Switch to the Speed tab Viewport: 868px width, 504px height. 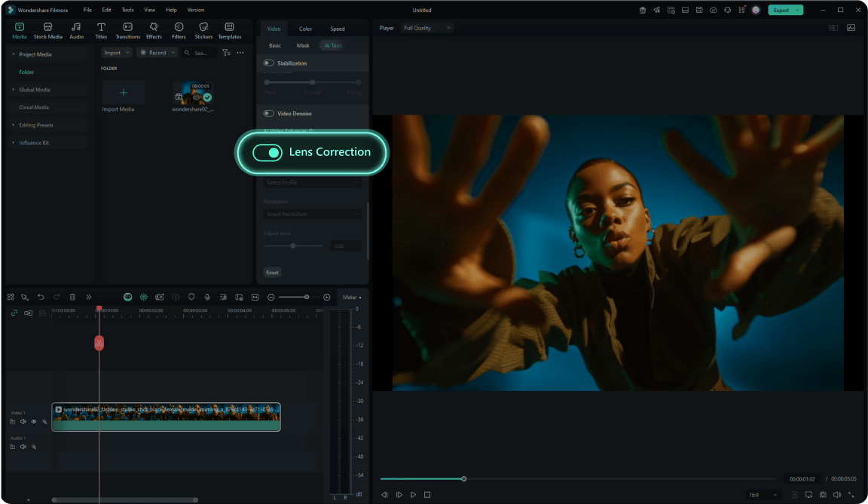click(337, 29)
